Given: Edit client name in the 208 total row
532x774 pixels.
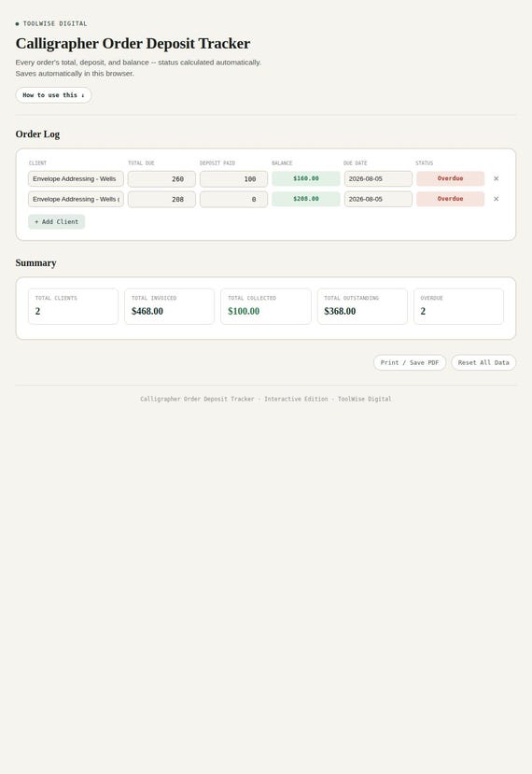Looking at the screenshot, I should (x=76, y=199).
